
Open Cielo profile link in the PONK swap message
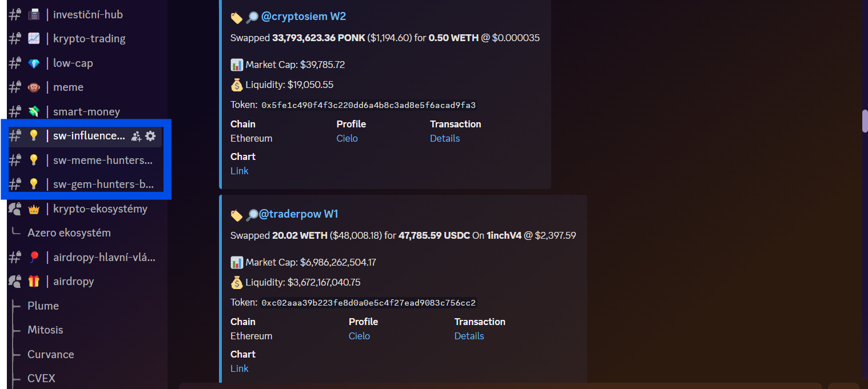click(347, 138)
